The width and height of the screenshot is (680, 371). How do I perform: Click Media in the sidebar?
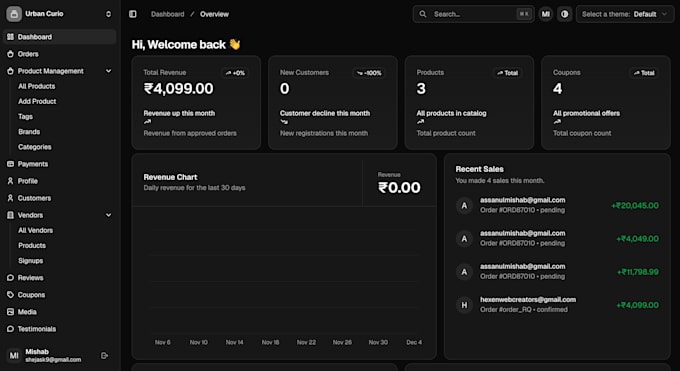pyautogui.click(x=59, y=312)
